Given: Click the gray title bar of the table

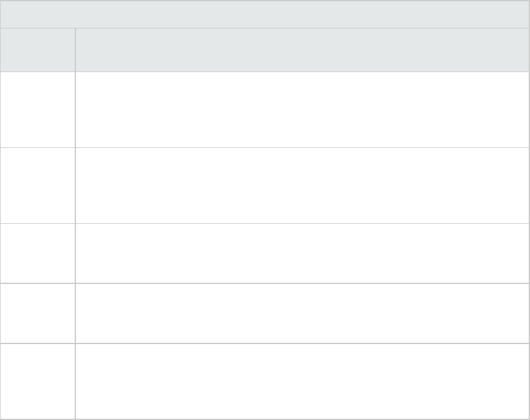Looking at the screenshot, I should 265,14.
